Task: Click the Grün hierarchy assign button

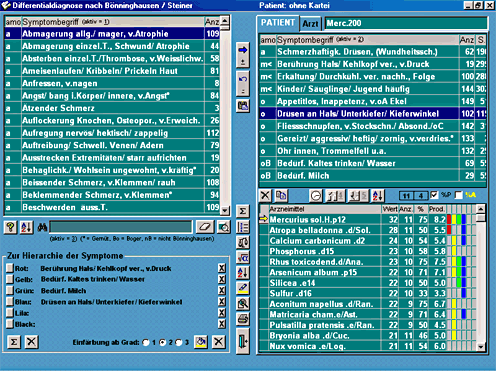Action: [10, 291]
